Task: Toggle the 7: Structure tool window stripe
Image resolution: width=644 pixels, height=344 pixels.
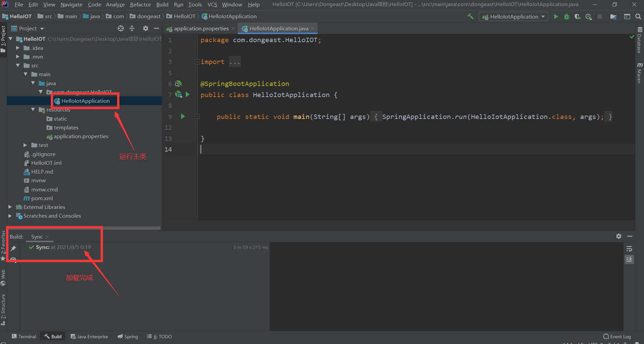Action: point(3,309)
